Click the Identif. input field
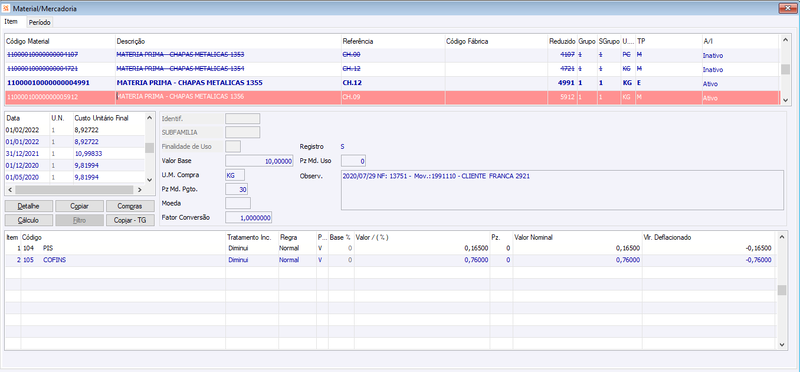This screenshot has width=800, height=372. (x=242, y=119)
